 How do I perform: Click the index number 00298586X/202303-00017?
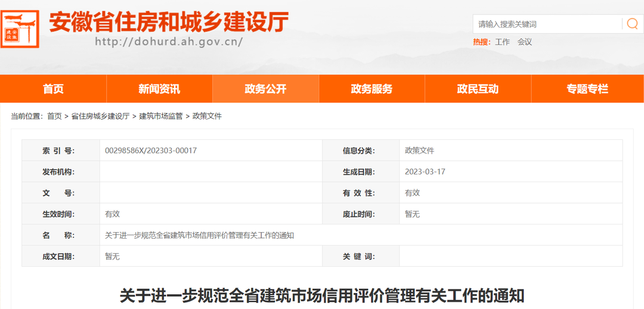(151, 151)
